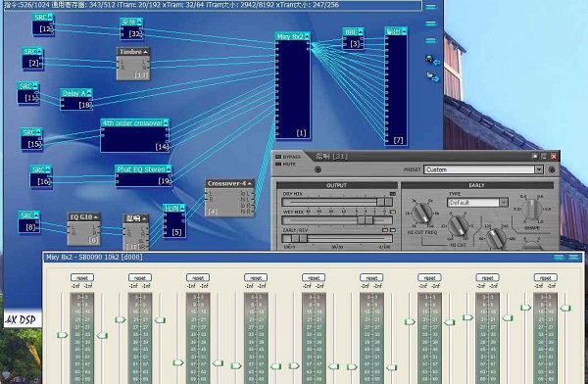Click the HI CUT FREQ knob

pos(422,213)
